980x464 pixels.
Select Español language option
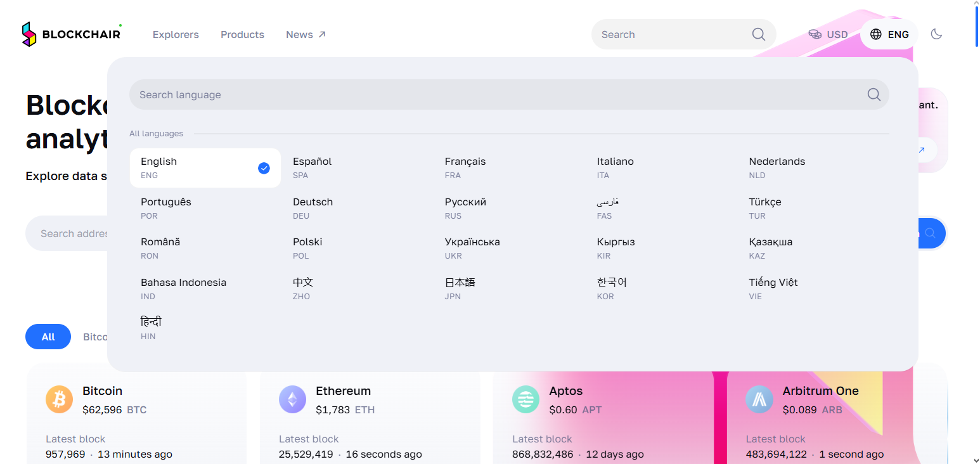coord(356,168)
